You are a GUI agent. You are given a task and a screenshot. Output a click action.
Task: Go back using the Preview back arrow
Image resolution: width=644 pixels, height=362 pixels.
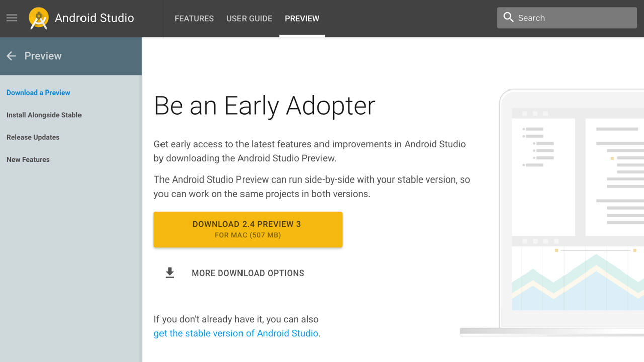tap(11, 56)
